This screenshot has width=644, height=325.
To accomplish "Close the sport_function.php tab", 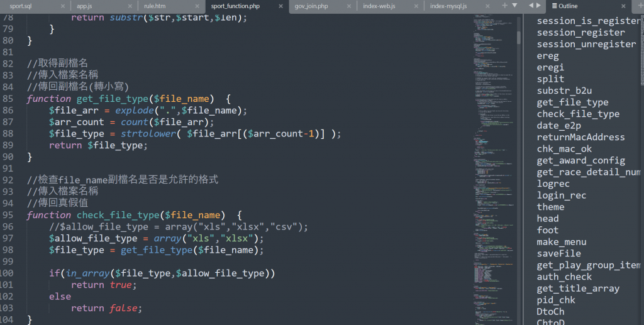I will (x=281, y=6).
